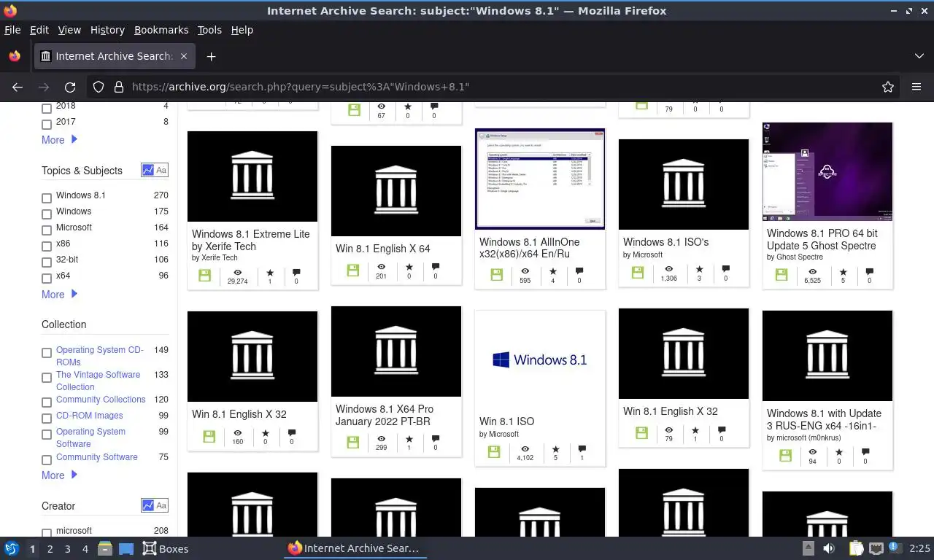
Task: Switch to workspace 2 in the taskbar
Action: pos(50,549)
